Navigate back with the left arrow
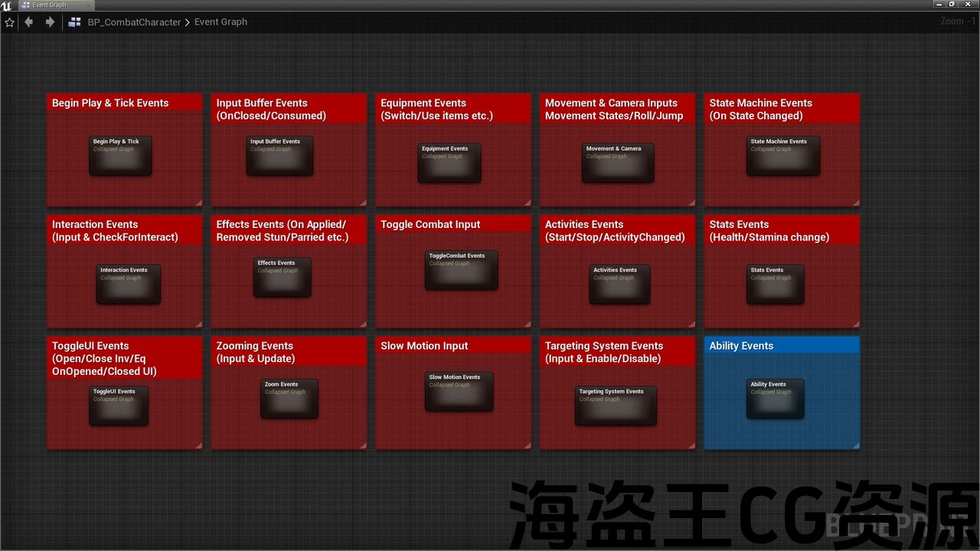Screen dimensions: 980x551 pos(29,22)
